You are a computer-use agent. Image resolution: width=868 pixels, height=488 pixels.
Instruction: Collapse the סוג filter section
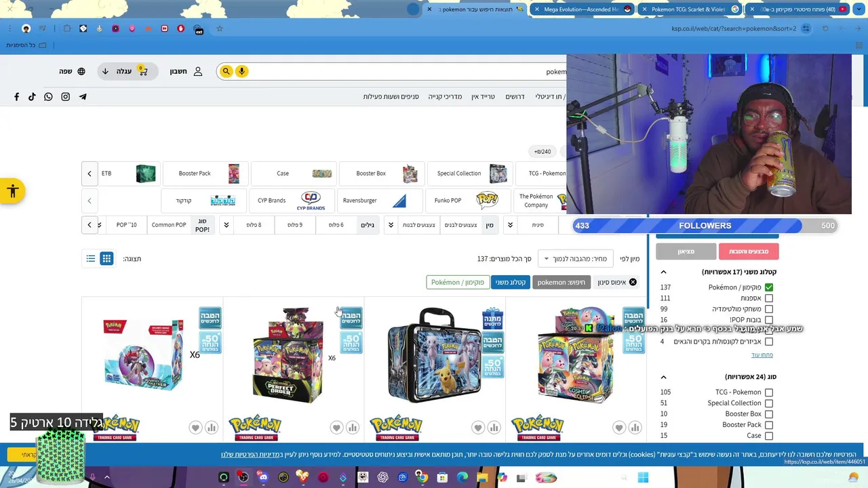click(x=663, y=377)
